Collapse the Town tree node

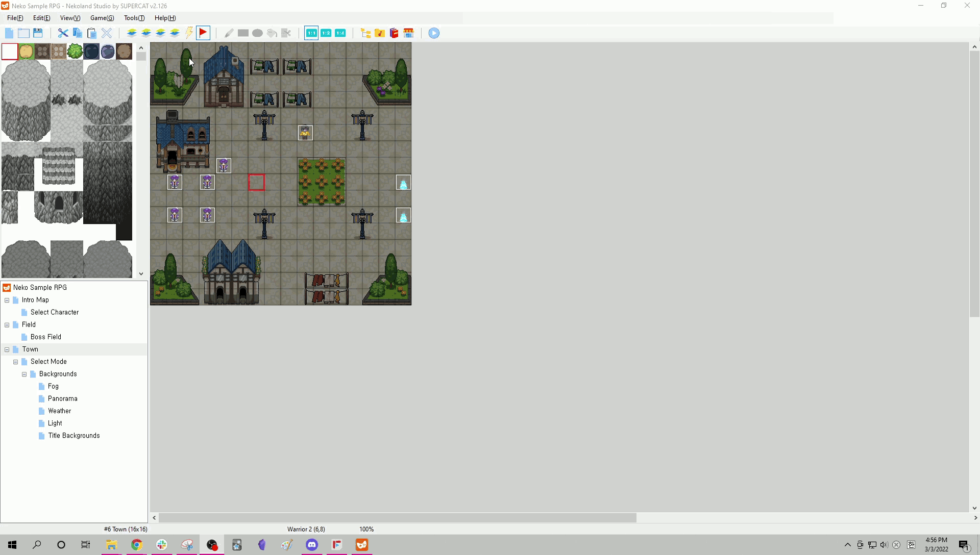click(x=7, y=349)
